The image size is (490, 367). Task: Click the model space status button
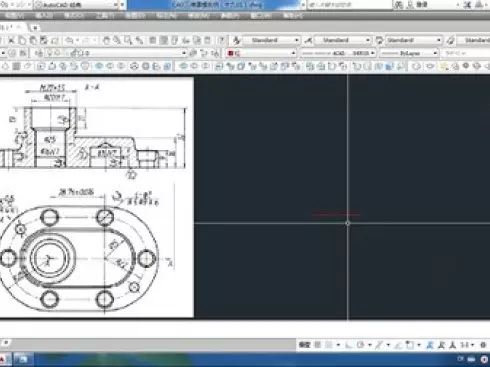pyautogui.click(x=304, y=345)
